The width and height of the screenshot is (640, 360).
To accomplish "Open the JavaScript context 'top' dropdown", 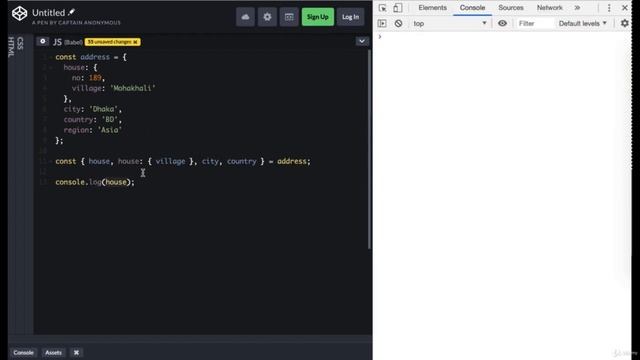I will 450,24.
